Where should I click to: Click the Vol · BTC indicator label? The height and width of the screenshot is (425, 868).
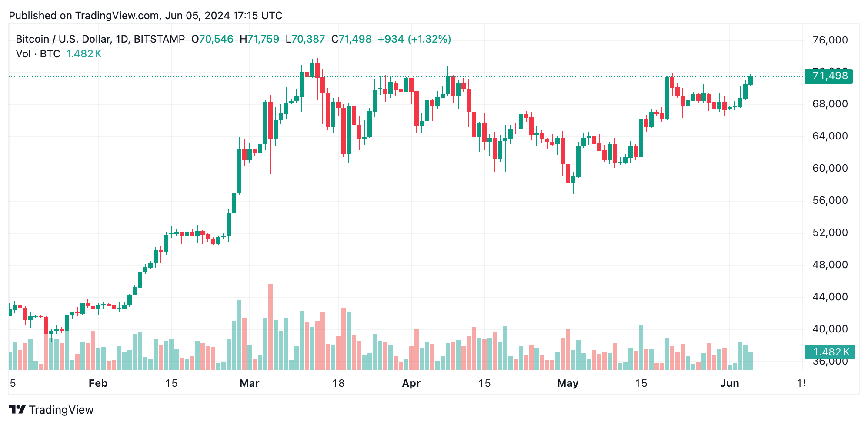point(38,54)
